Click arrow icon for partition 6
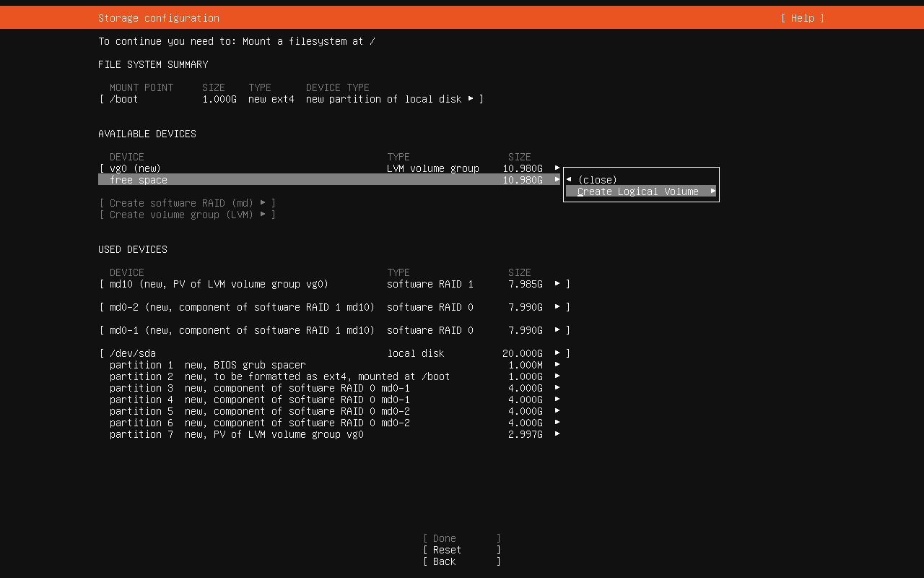 [x=557, y=423]
